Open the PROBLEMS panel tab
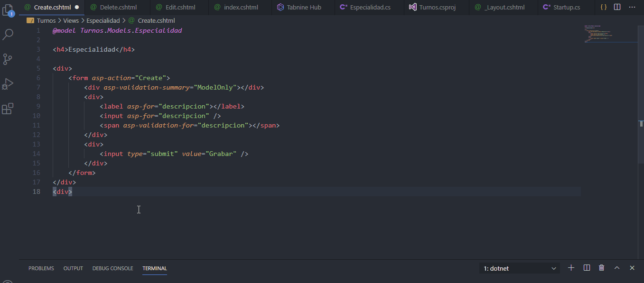 click(41, 268)
